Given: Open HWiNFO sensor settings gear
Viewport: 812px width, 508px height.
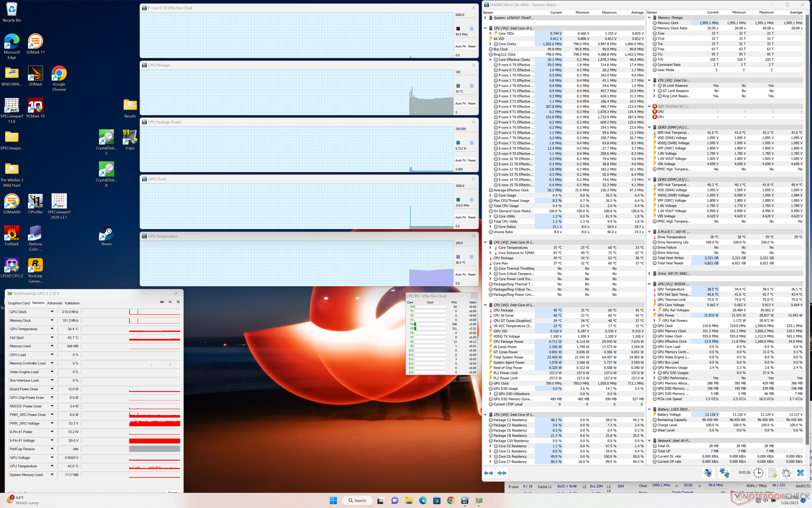Looking at the screenshot, I should pos(786,473).
